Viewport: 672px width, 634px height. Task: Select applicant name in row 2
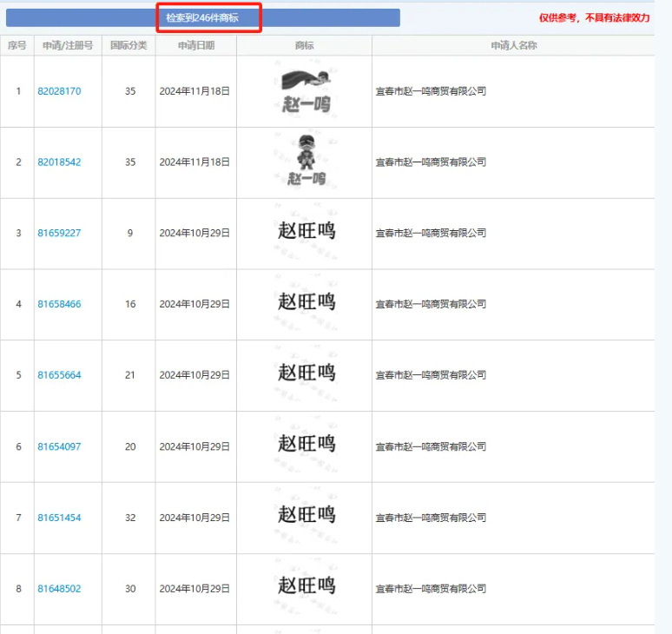(431, 162)
